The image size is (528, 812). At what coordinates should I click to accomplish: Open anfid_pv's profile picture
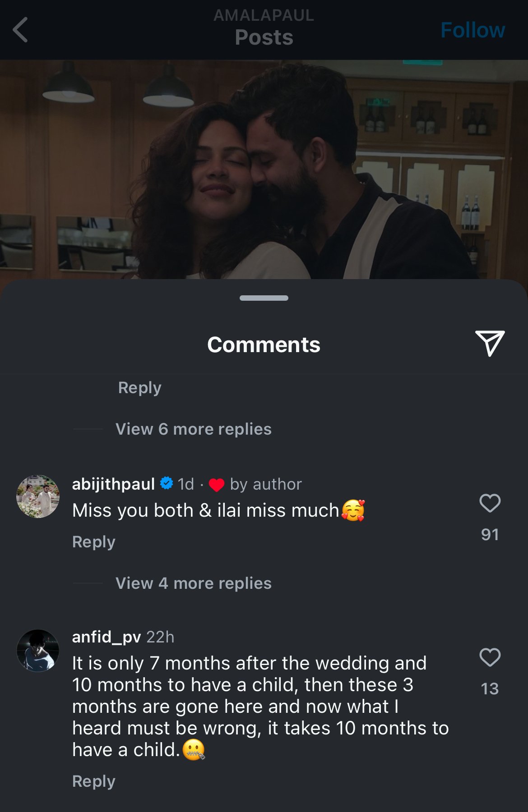pyautogui.click(x=38, y=651)
